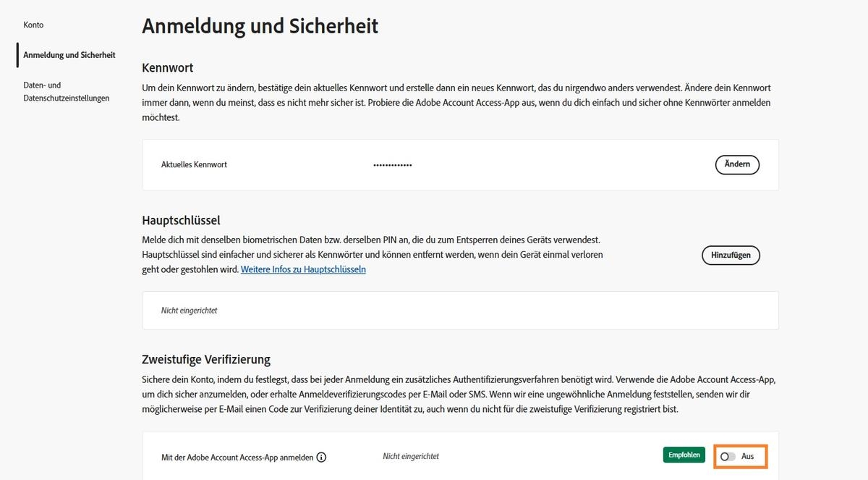The width and height of the screenshot is (868, 480).
Task: Click the masked Aktuelles Kennwort field
Action: 393,164
